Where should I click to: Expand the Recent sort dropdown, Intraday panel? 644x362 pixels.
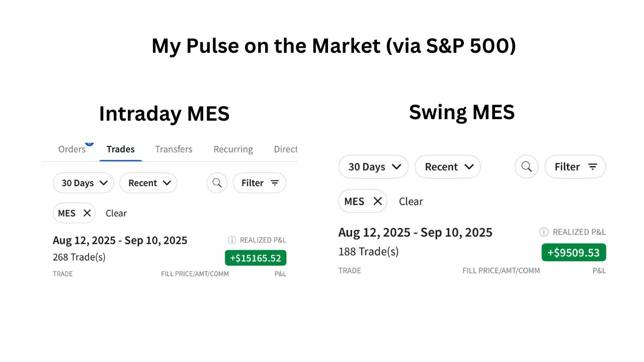click(x=148, y=183)
